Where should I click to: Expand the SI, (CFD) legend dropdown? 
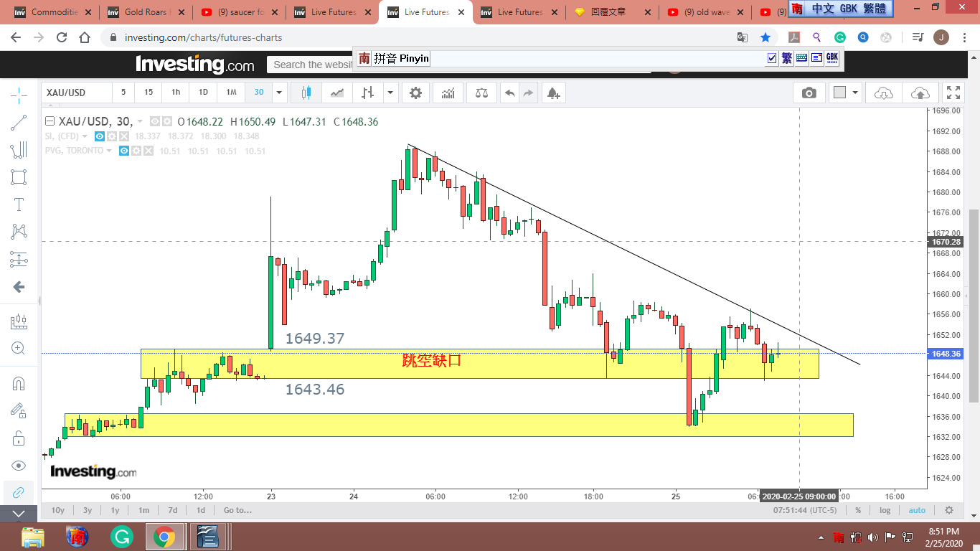click(85, 136)
